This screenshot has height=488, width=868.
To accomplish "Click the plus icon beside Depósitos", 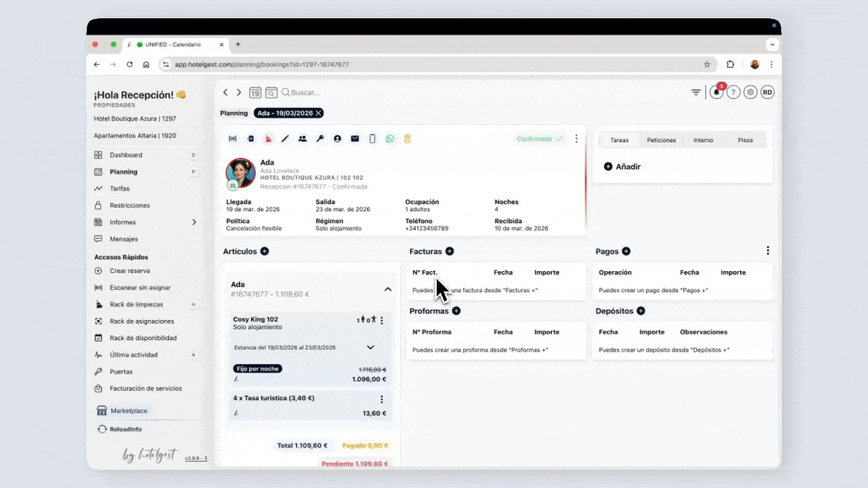I will tap(641, 311).
